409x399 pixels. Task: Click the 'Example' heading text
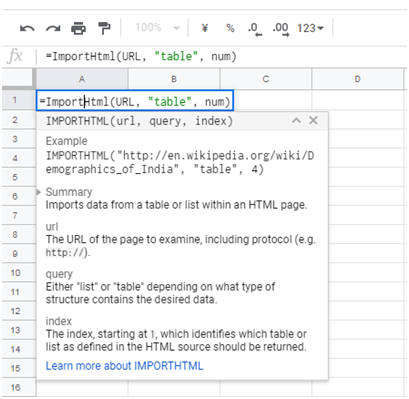(x=66, y=141)
